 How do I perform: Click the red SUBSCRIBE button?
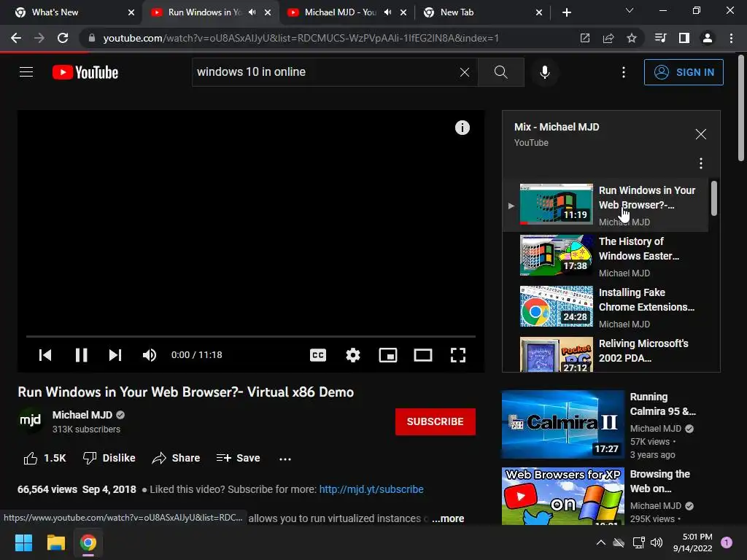pos(435,421)
